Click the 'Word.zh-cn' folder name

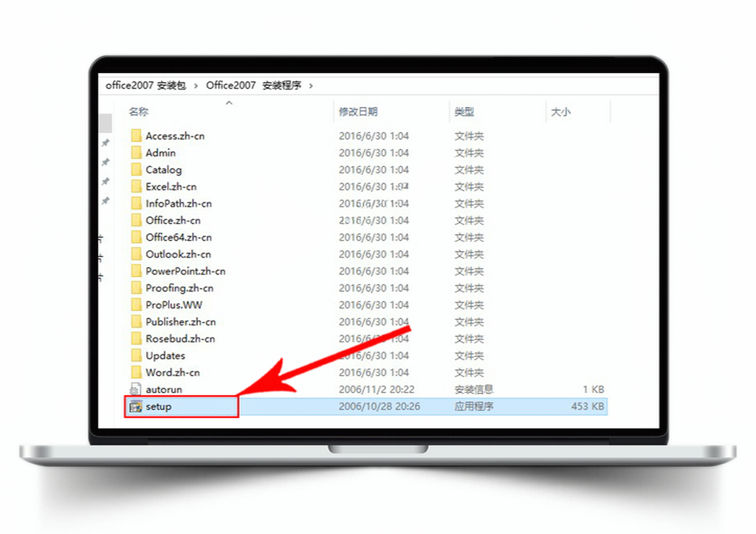pos(173,372)
